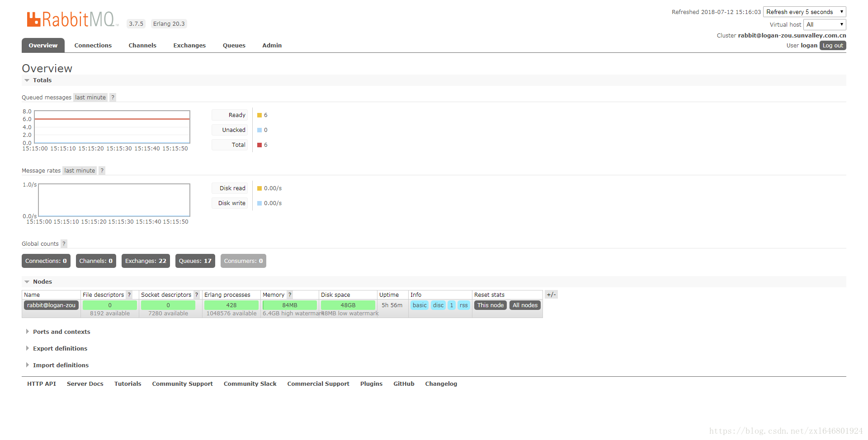The width and height of the screenshot is (868, 440).
Task: Click the Channels: 0 count button
Action: pos(96,261)
